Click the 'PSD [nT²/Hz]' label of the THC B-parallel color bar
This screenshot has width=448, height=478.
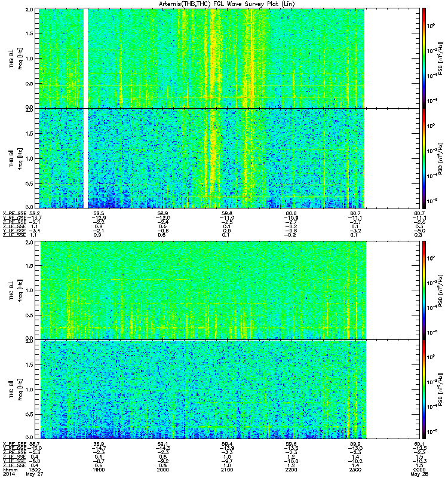440,390
